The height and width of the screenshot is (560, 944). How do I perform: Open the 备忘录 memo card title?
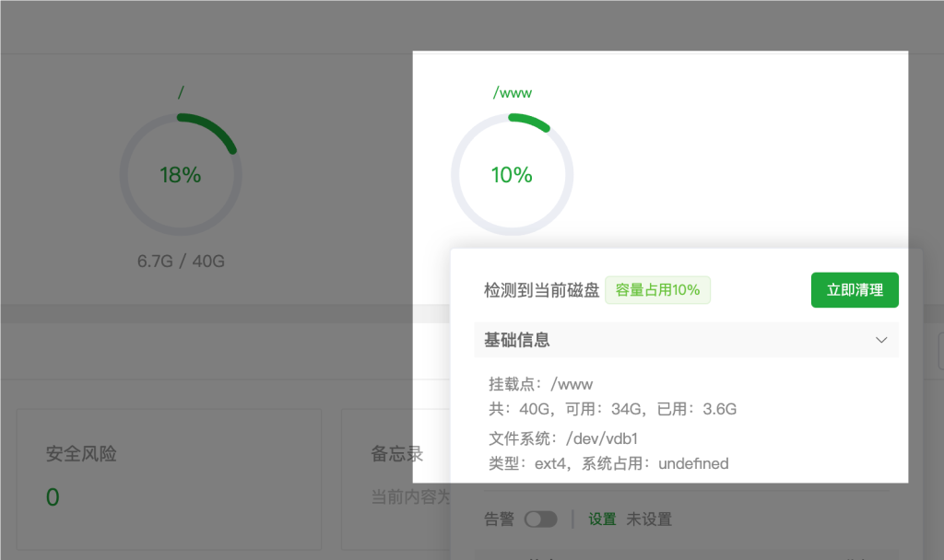396,454
